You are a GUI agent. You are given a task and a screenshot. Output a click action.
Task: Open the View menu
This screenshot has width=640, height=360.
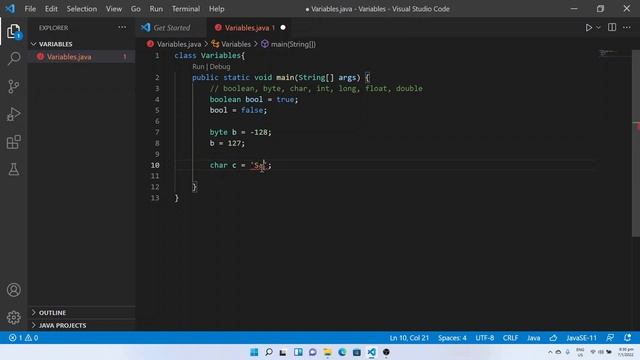tap(113, 9)
